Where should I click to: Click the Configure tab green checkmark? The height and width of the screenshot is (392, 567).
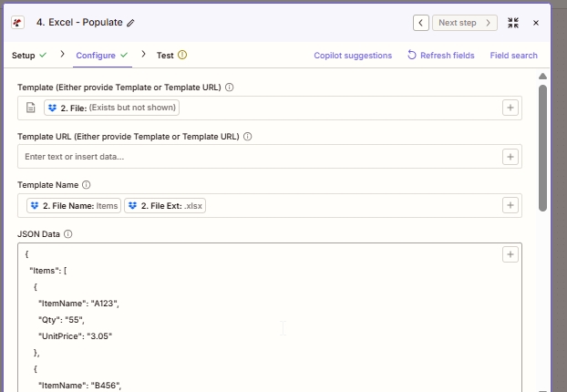click(x=124, y=55)
